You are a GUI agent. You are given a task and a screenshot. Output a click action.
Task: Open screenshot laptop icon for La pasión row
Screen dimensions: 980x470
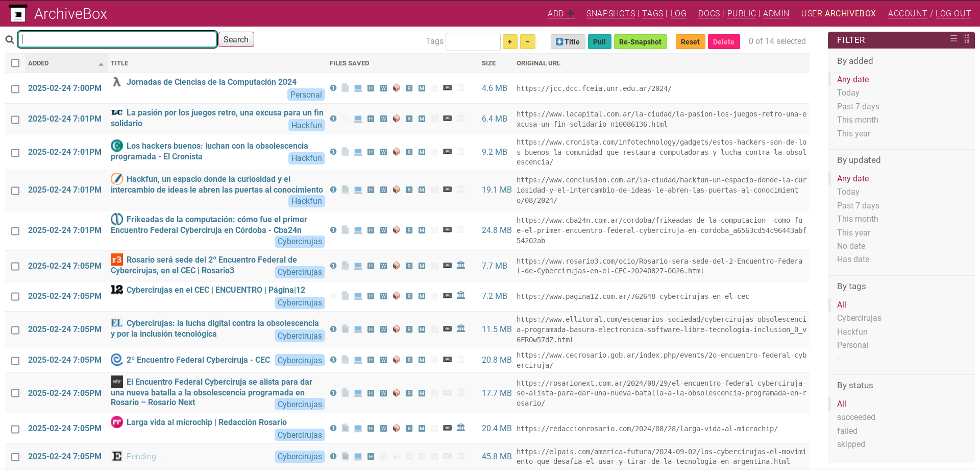(x=358, y=119)
